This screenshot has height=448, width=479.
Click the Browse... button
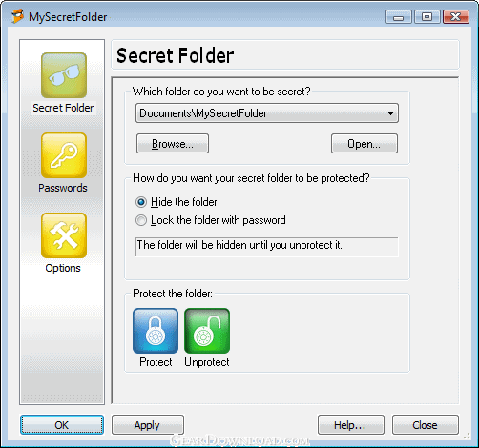[x=173, y=144]
